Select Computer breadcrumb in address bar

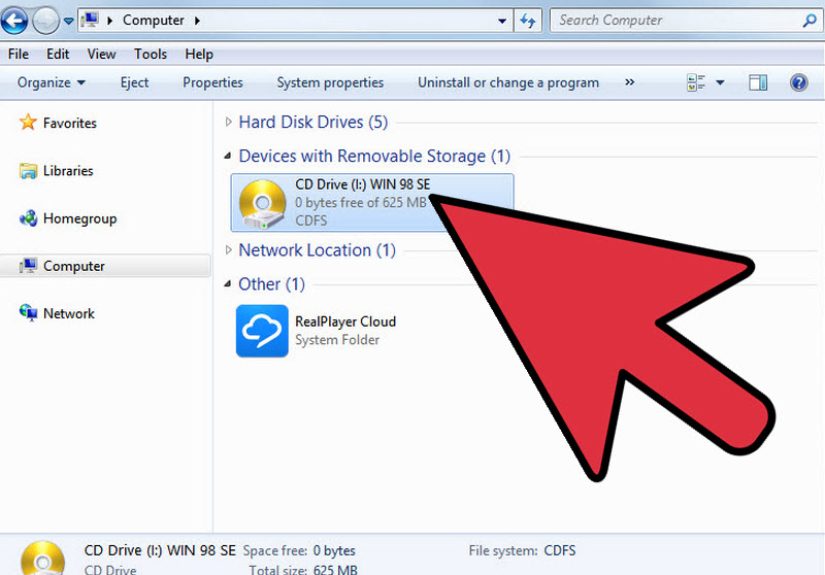coord(153,20)
